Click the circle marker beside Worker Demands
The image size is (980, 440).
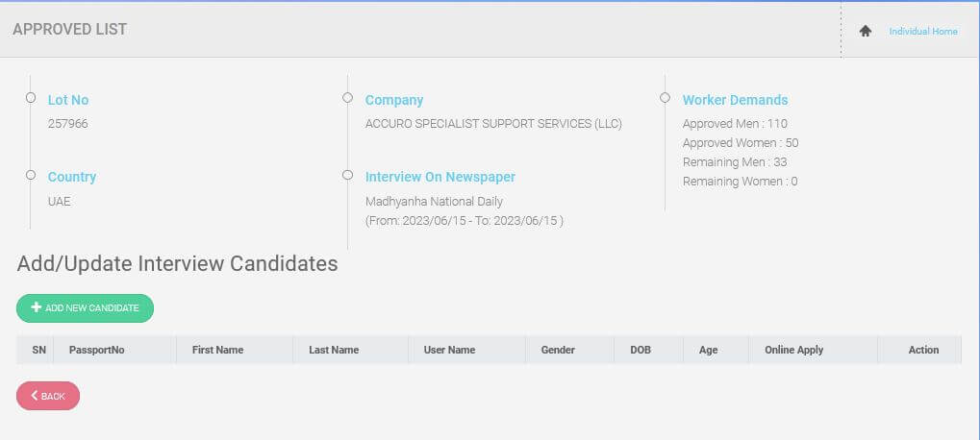(665, 98)
